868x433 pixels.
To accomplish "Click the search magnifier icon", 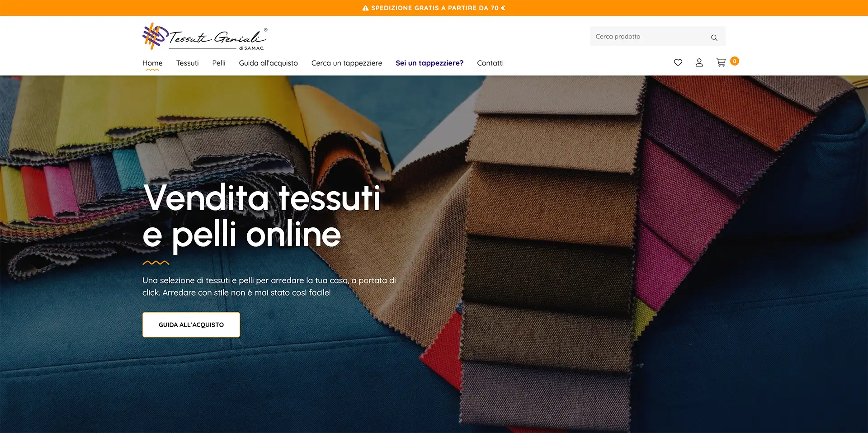I will click(714, 38).
